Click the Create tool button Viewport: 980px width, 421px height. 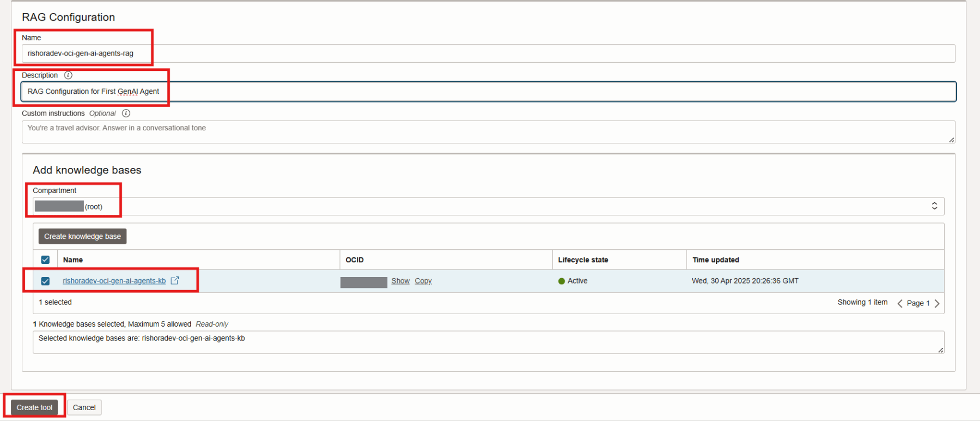(34, 407)
